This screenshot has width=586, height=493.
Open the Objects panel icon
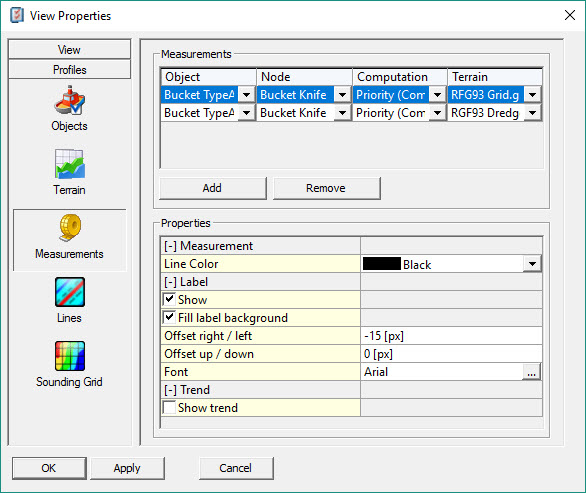[x=70, y=100]
